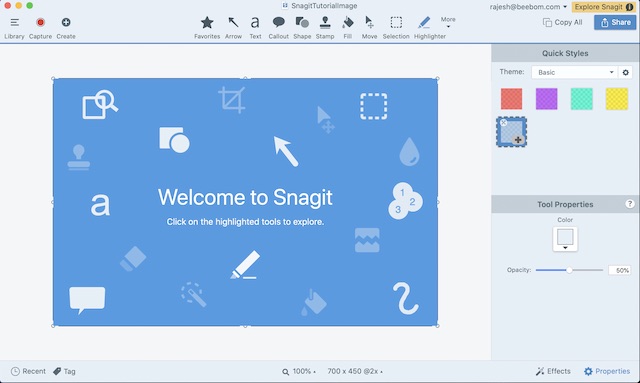Image resolution: width=640 pixels, height=383 pixels.
Task: Open the rajesh@beebom.com account menu
Action: (x=528, y=7)
